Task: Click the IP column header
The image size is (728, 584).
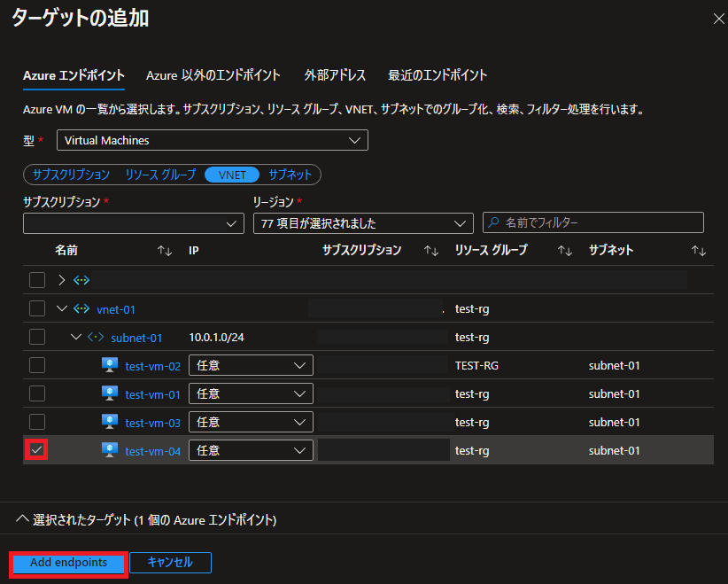Action: pyautogui.click(x=194, y=251)
